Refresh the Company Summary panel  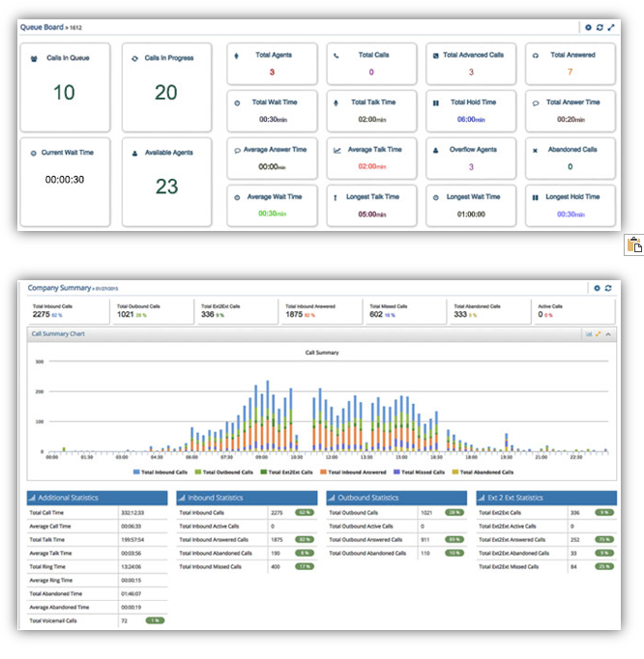click(608, 288)
